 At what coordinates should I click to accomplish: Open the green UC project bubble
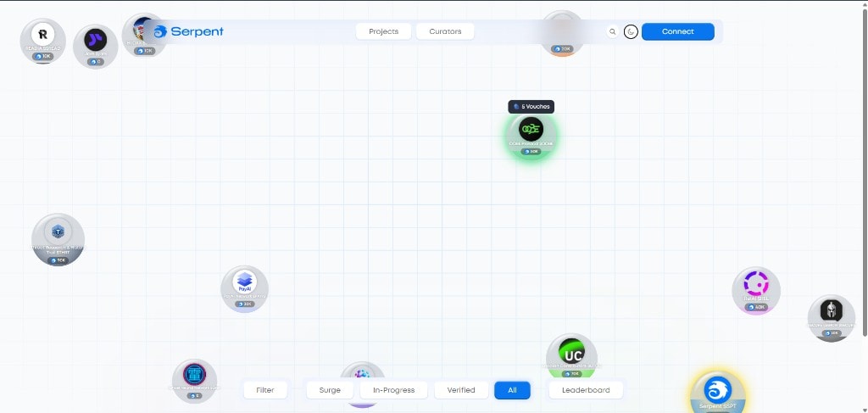coord(572,358)
